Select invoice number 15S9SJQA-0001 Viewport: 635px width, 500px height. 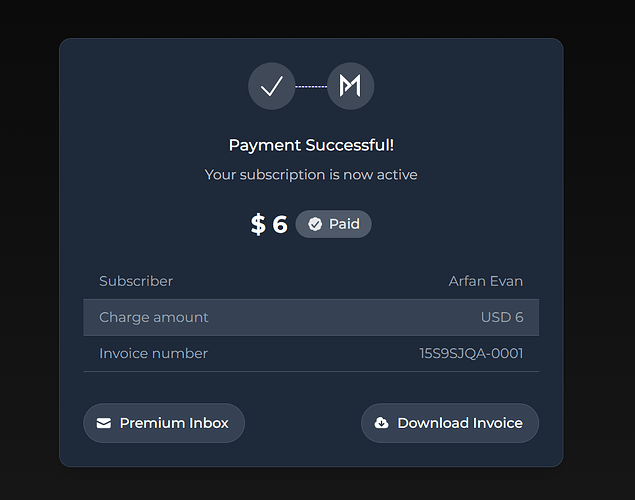click(x=471, y=353)
